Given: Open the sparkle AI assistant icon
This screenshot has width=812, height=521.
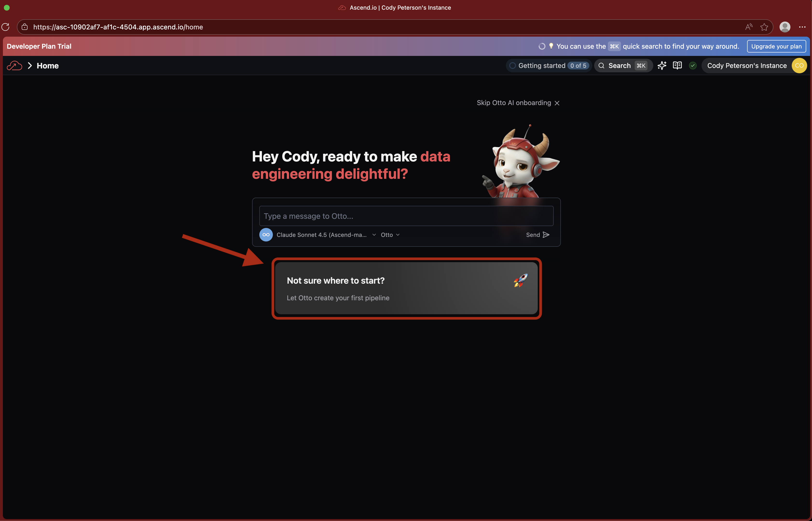Looking at the screenshot, I should point(662,66).
